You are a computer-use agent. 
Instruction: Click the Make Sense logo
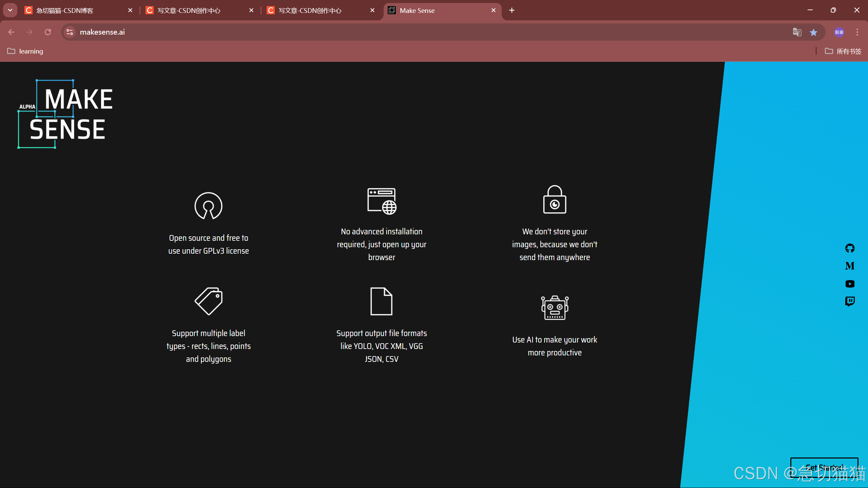point(65,114)
